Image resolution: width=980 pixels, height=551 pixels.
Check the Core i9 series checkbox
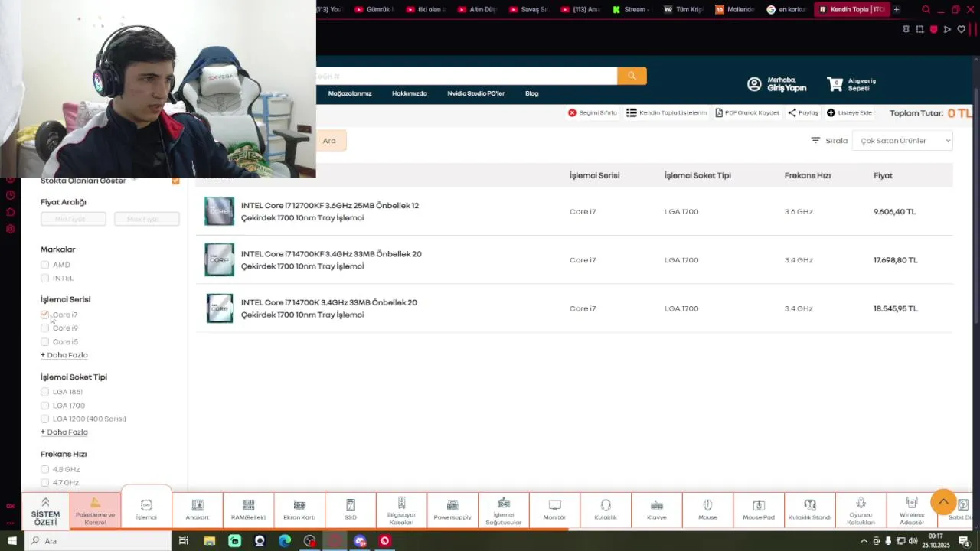click(x=44, y=328)
